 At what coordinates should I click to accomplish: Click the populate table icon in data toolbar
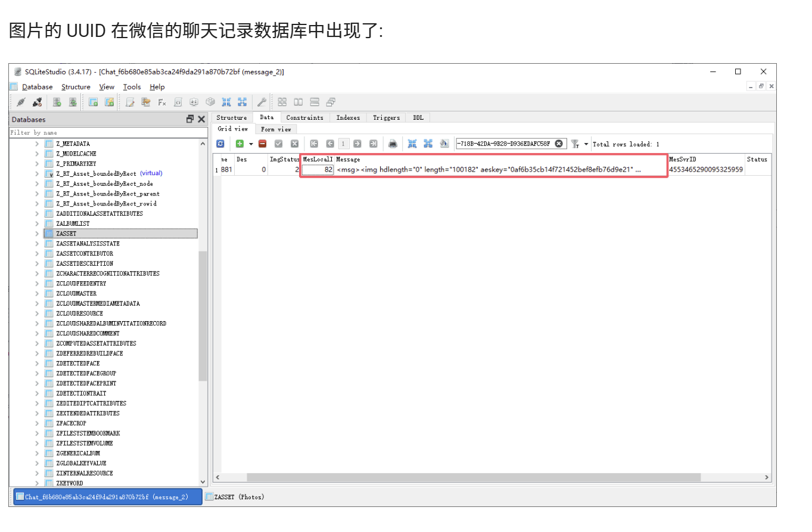click(444, 144)
